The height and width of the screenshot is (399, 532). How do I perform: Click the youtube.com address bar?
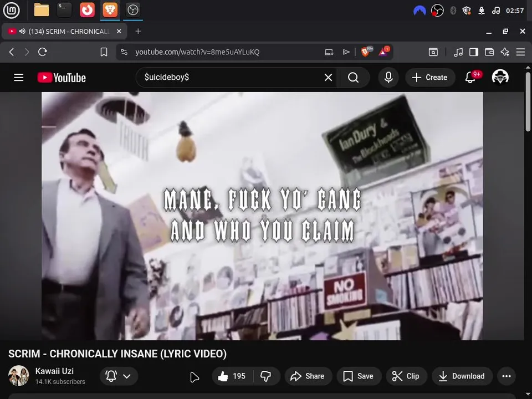click(x=197, y=52)
